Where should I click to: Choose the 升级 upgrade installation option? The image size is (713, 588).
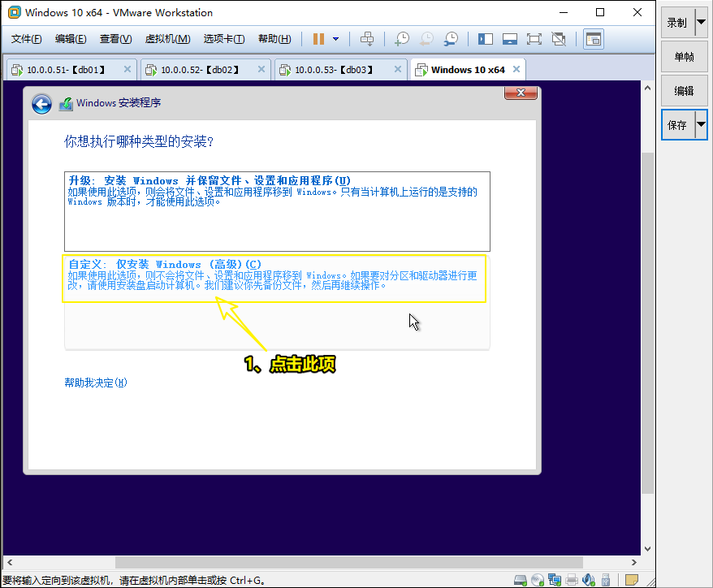click(277, 211)
